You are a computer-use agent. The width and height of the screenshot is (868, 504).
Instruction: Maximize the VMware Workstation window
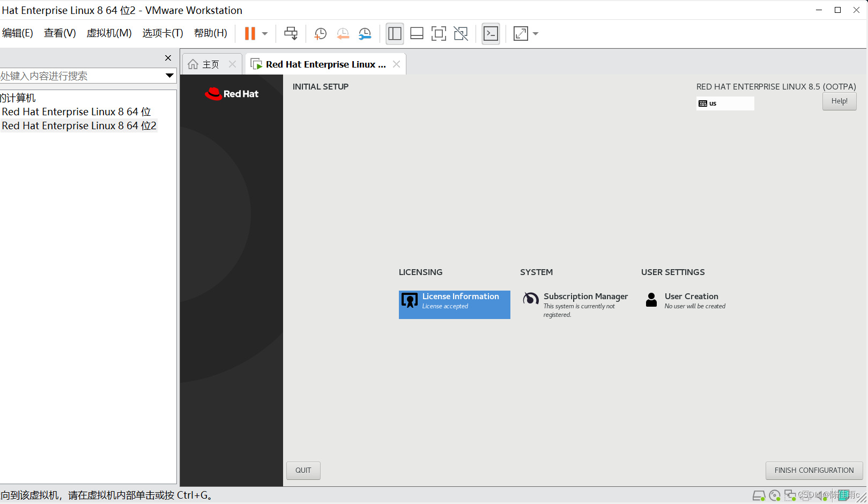(x=837, y=10)
